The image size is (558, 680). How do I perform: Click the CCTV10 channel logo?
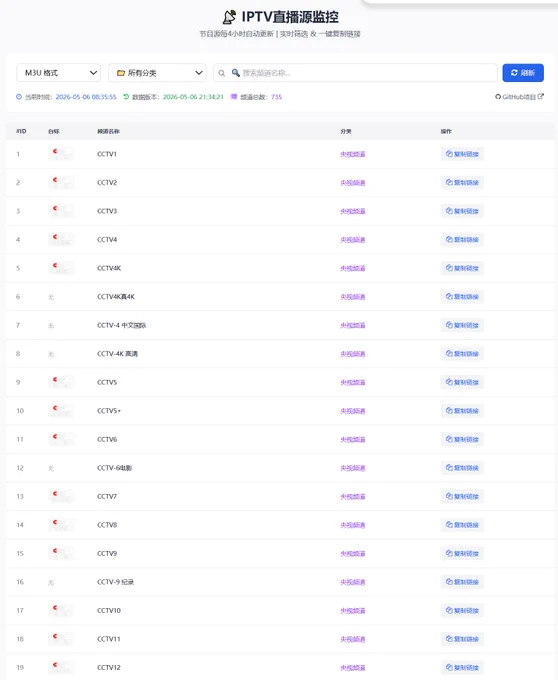[x=61, y=611]
